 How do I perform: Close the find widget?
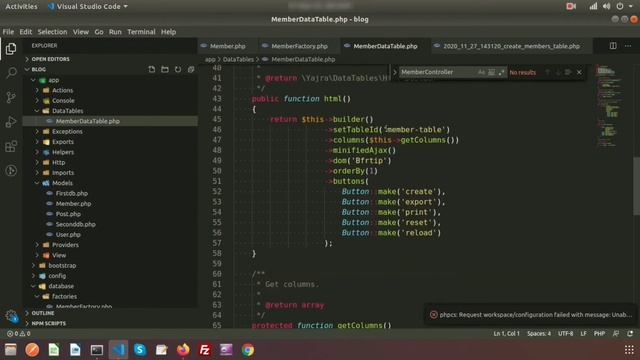tap(579, 72)
